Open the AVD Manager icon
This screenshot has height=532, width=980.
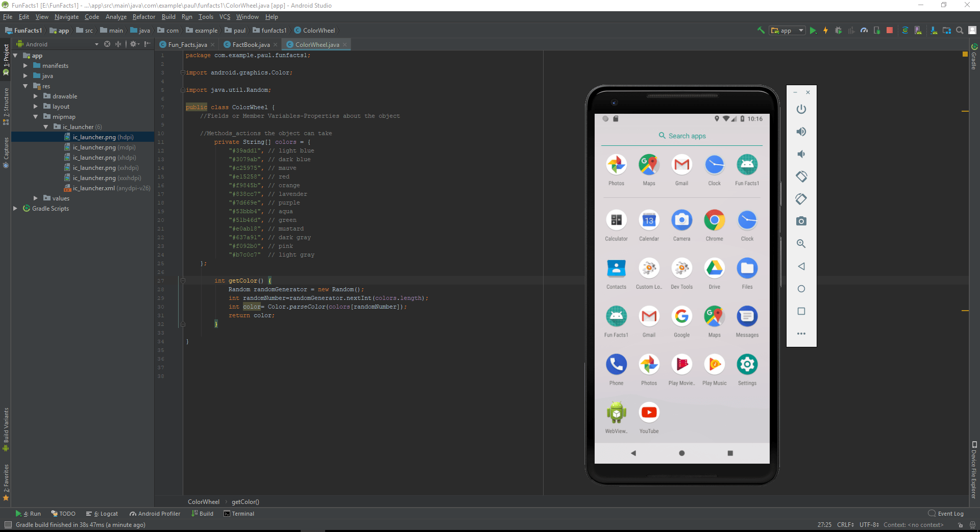pos(918,31)
